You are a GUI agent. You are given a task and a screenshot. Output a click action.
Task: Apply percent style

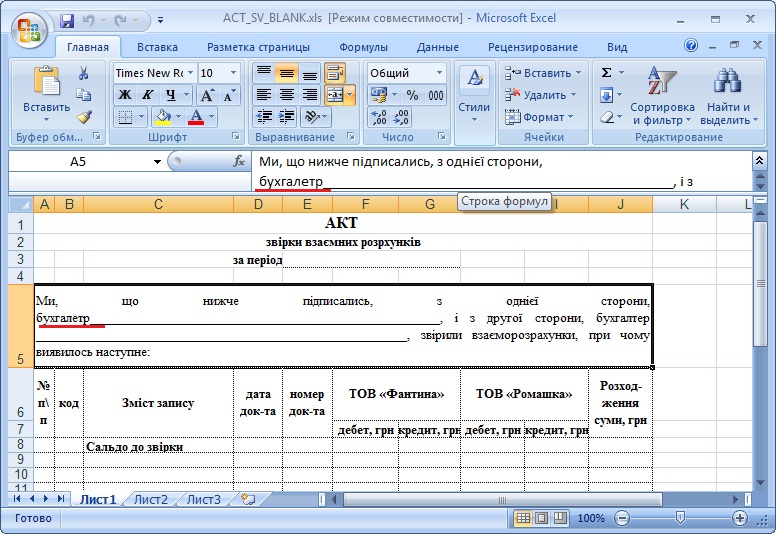pyautogui.click(x=412, y=95)
